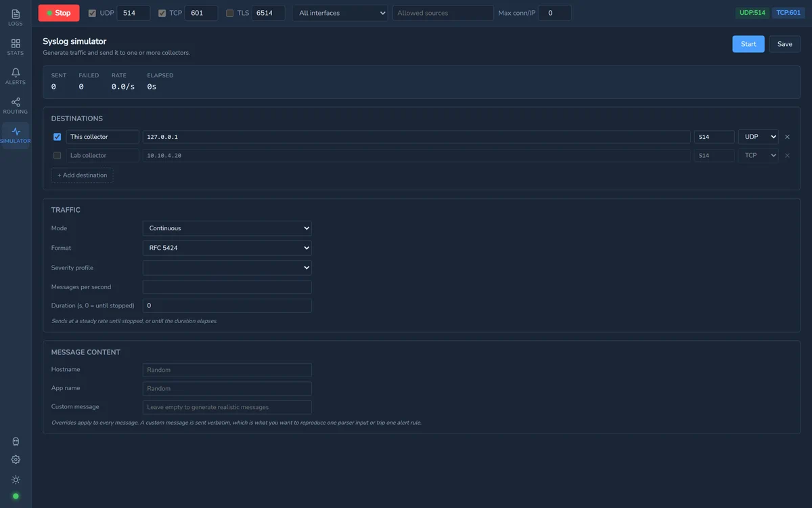The width and height of the screenshot is (812, 508).
Task: Open settings gear in sidebar
Action: tap(16, 459)
